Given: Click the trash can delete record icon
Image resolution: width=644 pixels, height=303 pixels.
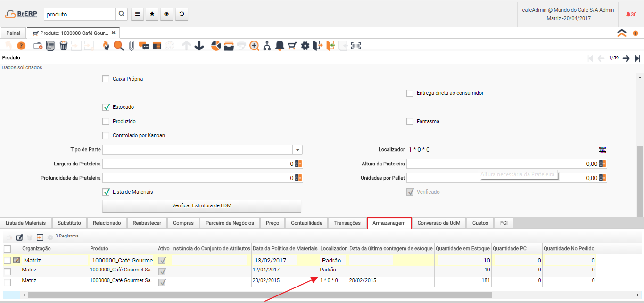Looking at the screenshot, I should 64,46.
